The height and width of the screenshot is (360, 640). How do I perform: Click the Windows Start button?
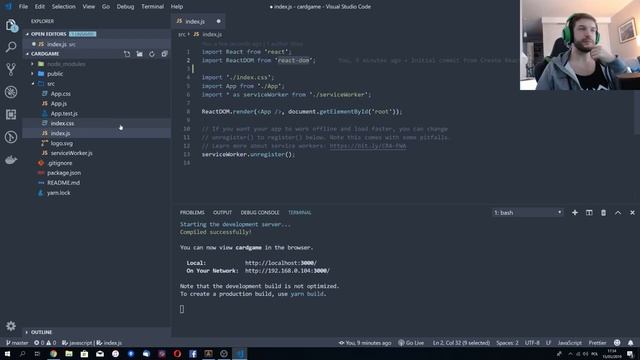(x=7, y=354)
